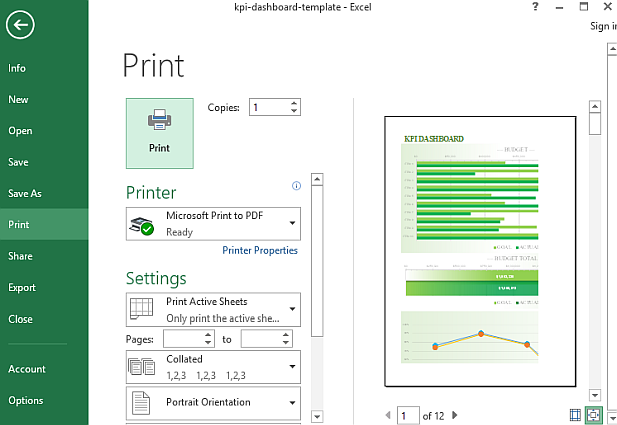Decrease Pages to value down arrow

pyautogui.click(x=286, y=343)
